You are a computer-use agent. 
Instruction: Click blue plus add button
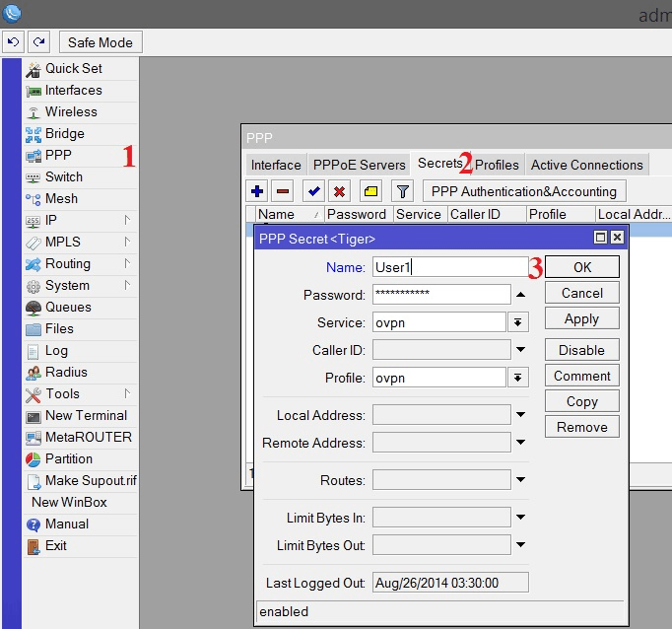(x=257, y=191)
